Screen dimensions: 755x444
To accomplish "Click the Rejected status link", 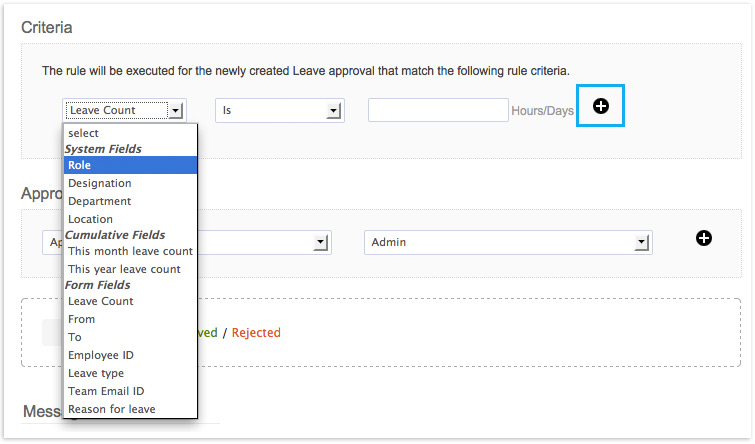I will [x=256, y=333].
